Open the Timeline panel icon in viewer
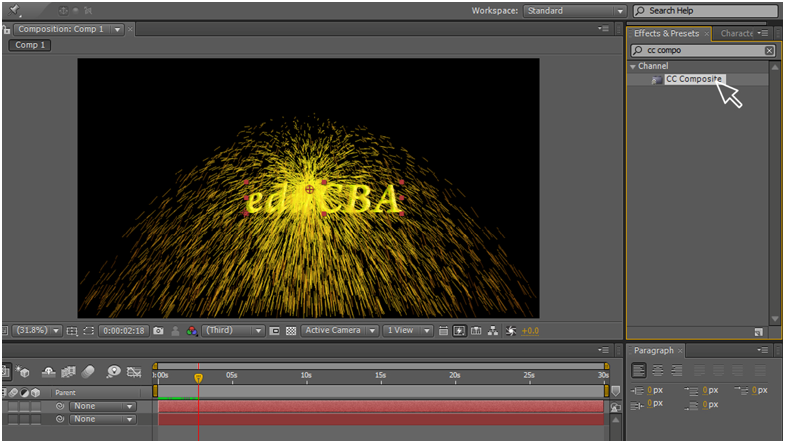 tap(476, 331)
